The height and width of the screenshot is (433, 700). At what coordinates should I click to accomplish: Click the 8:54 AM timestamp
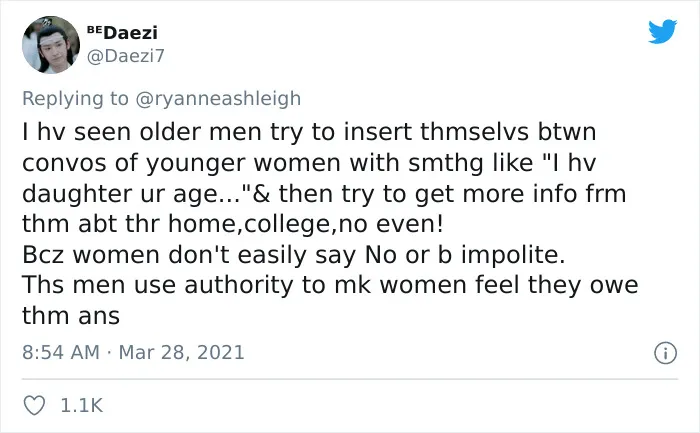click(61, 352)
